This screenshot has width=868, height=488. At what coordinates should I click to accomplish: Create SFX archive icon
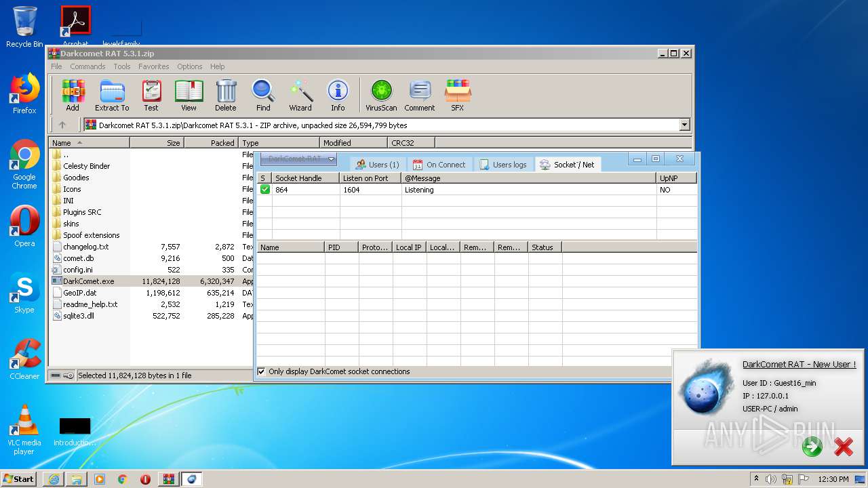pyautogui.click(x=458, y=96)
